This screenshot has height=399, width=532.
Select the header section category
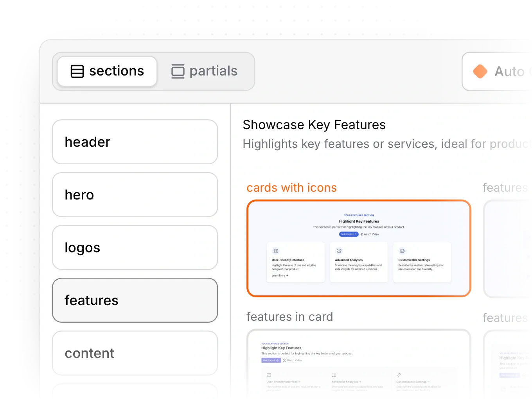tap(135, 142)
